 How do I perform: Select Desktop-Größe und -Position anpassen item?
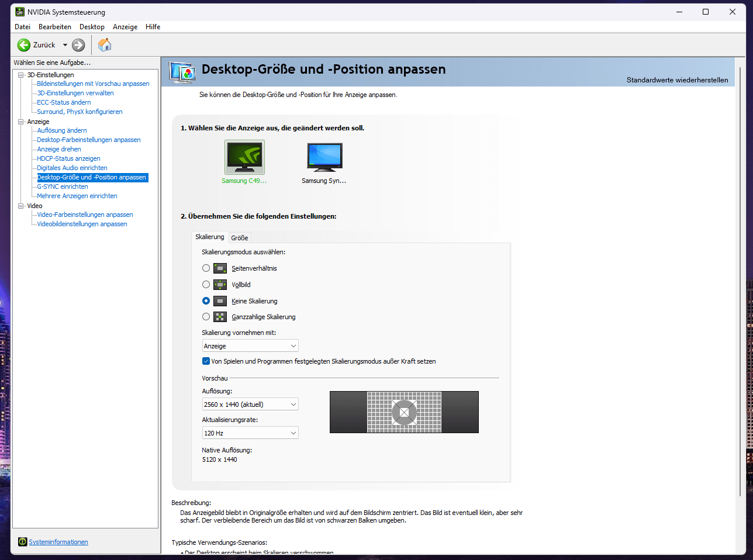(x=92, y=177)
